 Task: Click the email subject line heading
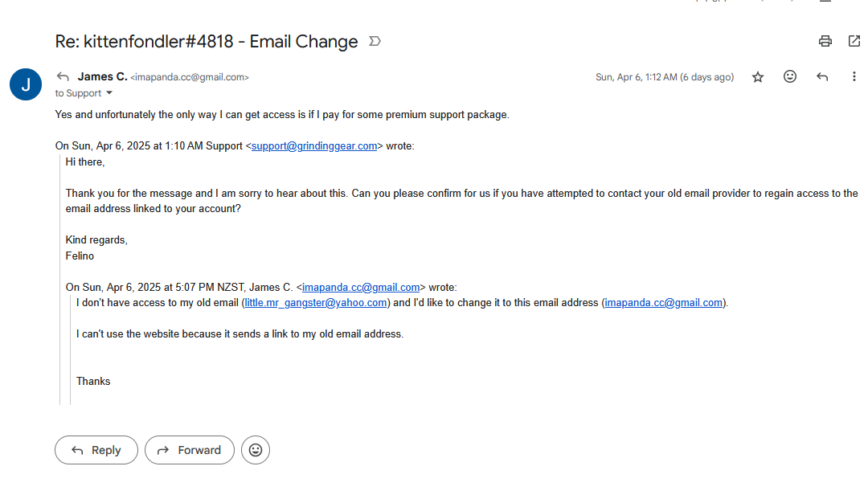(x=207, y=42)
